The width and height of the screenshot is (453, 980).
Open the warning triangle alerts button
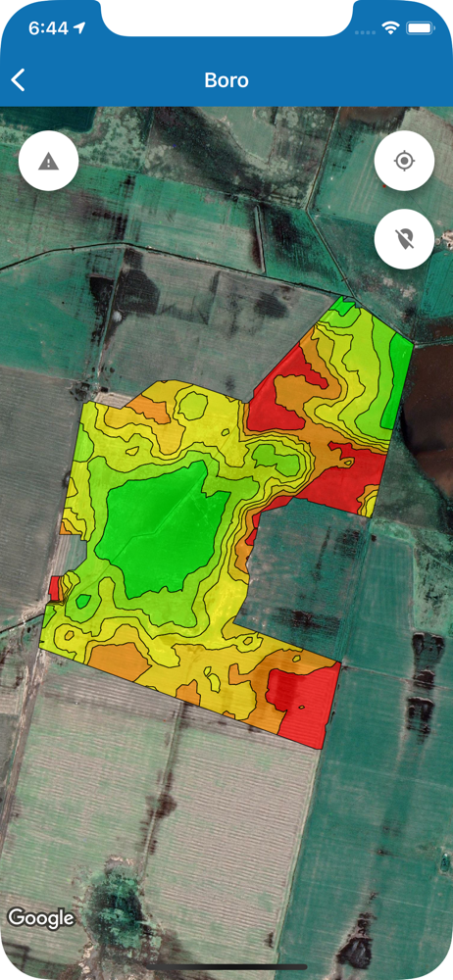(48, 162)
